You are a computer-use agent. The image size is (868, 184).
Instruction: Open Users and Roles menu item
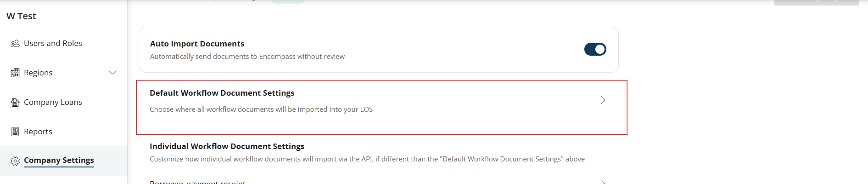pos(53,43)
